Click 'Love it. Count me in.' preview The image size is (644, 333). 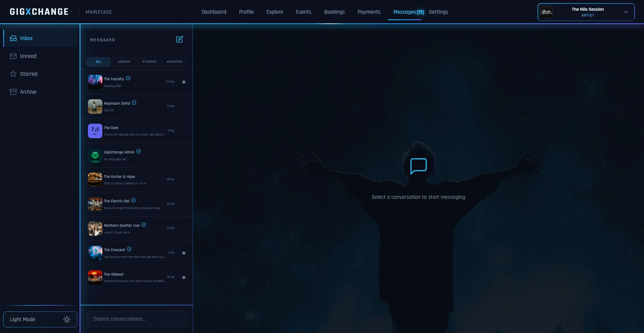117,232
